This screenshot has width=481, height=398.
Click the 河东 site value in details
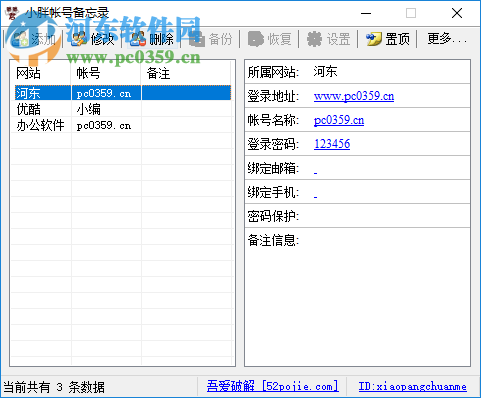pos(325,72)
